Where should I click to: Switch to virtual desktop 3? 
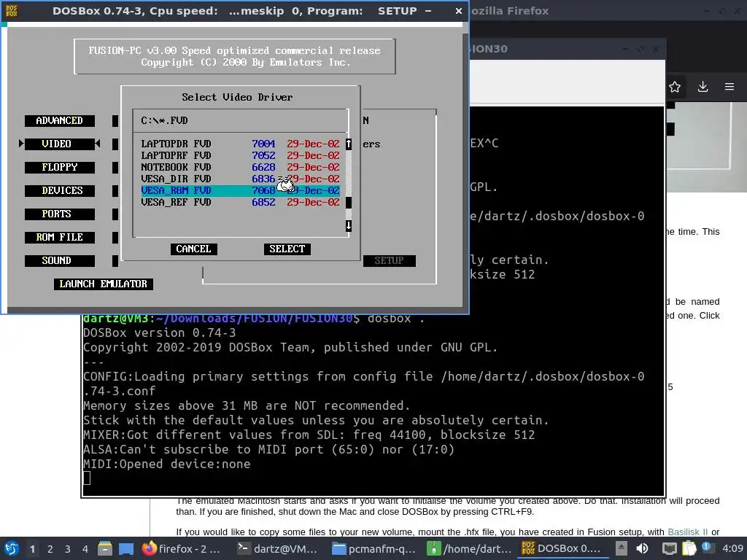click(x=68, y=549)
